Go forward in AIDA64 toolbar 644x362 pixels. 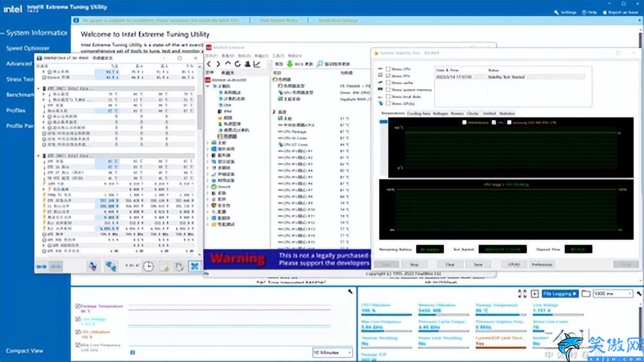click(218, 64)
